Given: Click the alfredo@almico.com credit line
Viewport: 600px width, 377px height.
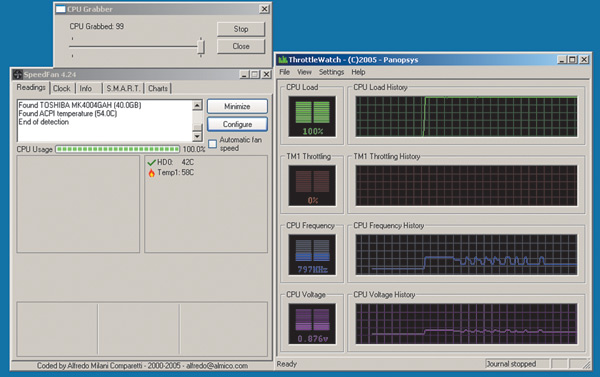Looking at the screenshot, I should tap(142, 366).
